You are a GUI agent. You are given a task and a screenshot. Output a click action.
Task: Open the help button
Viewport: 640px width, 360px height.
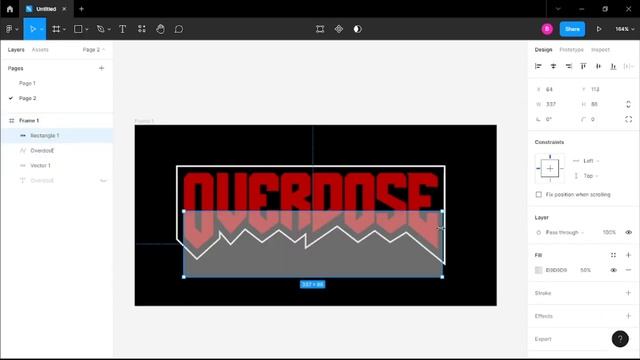point(620,338)
